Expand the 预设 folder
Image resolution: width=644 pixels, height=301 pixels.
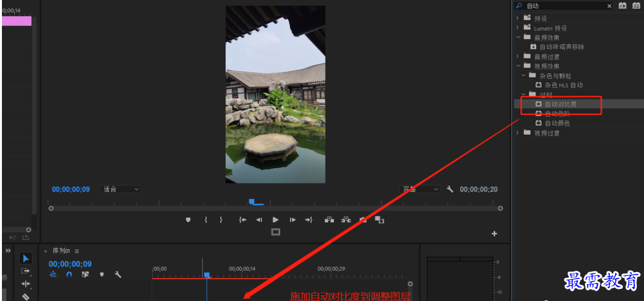(x=518, y=18)
